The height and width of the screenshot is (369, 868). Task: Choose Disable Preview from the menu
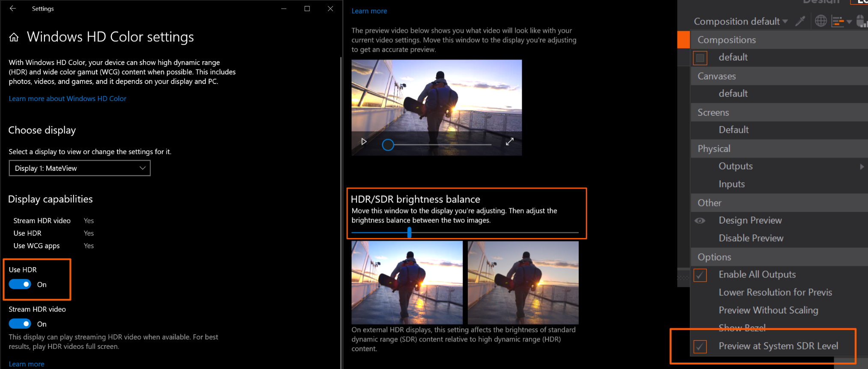tap(751, 238)
